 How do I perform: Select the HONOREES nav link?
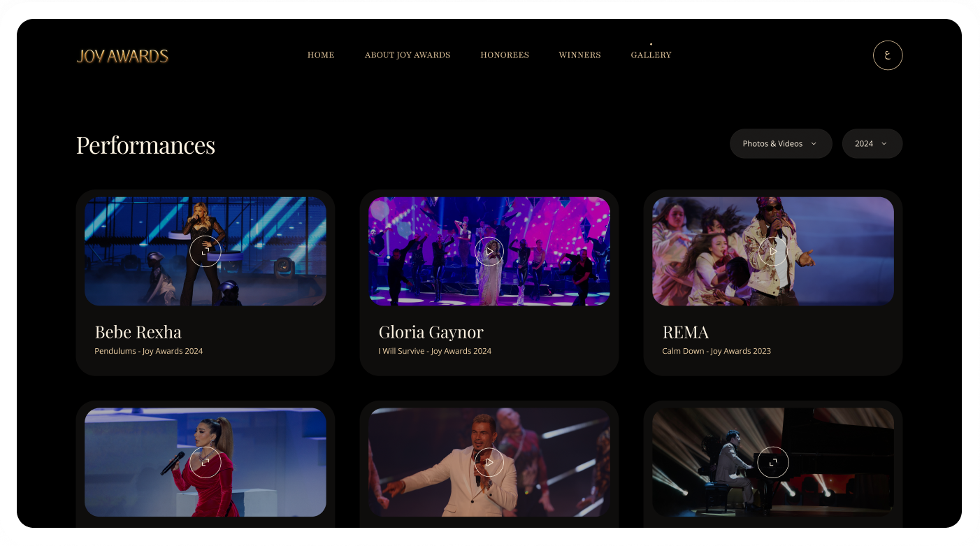coord(505,55)
